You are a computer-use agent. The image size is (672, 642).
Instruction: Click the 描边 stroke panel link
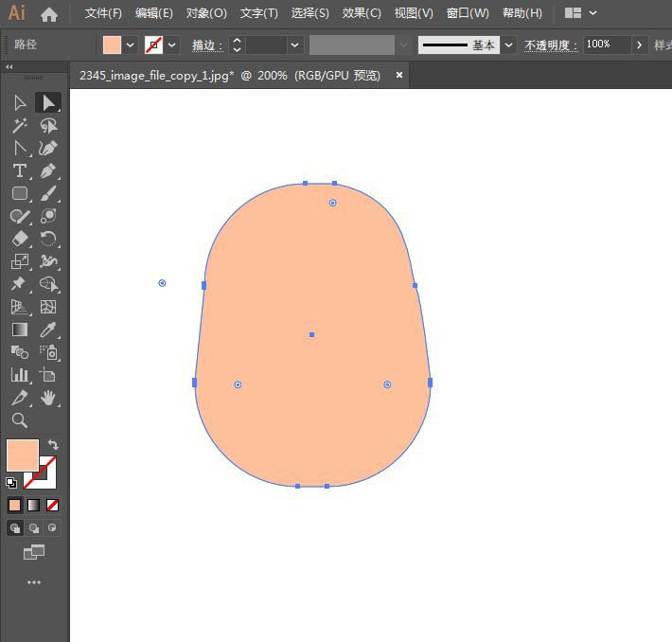[x=207, y=45]
